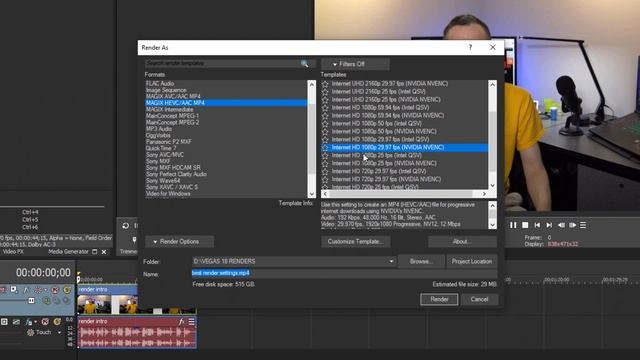Image resolution: width=640 pixels, height=360 pixels.
Task: Stop playback in the preview window
Action: pos(525,225)
